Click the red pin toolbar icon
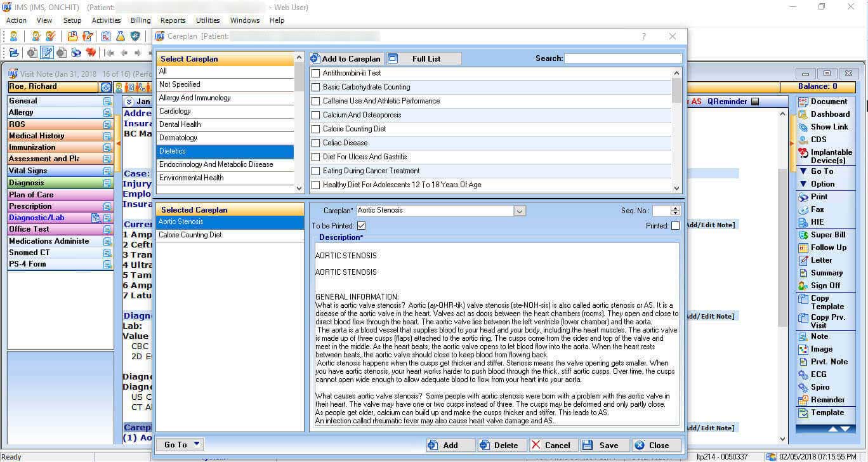Viewport: 868px width, 462px height. (x=91, y=53)
